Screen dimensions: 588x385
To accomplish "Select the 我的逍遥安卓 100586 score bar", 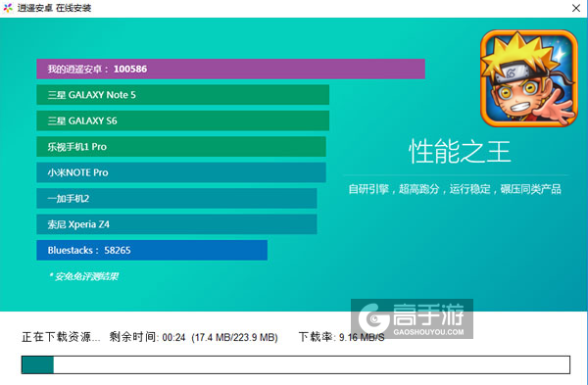I will [x=230, y=69].
